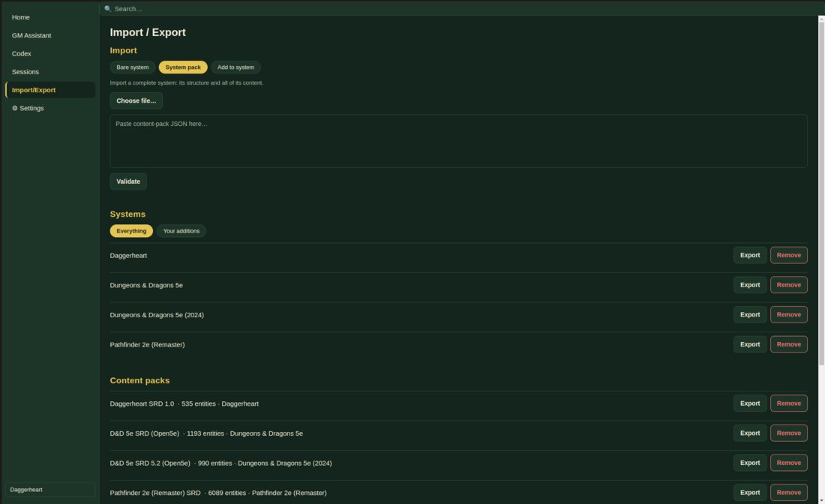The image size is (825, 504).
Task: Remove the Dungeons & Dragons 5e system
Action: point(789,284)
